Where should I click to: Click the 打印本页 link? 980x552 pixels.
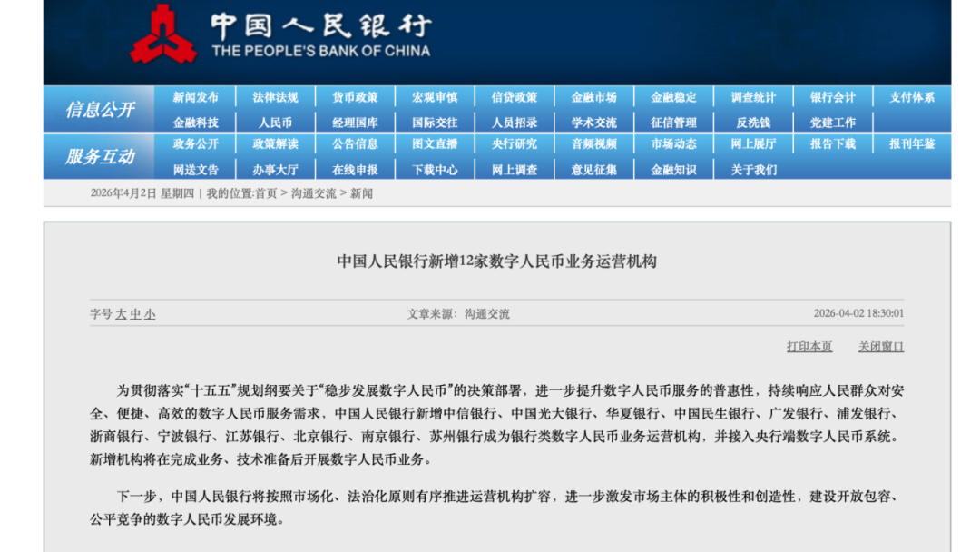point(809,346)
